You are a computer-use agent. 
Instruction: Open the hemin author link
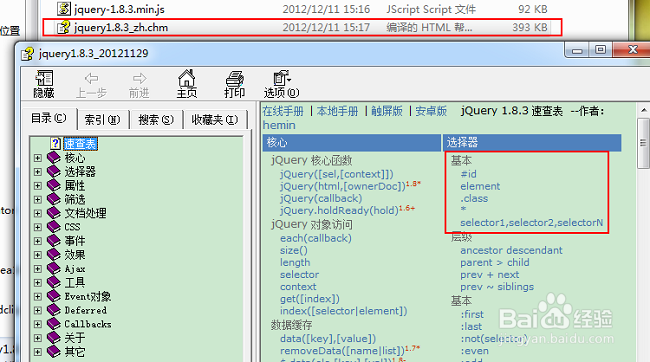click(279, 125)
